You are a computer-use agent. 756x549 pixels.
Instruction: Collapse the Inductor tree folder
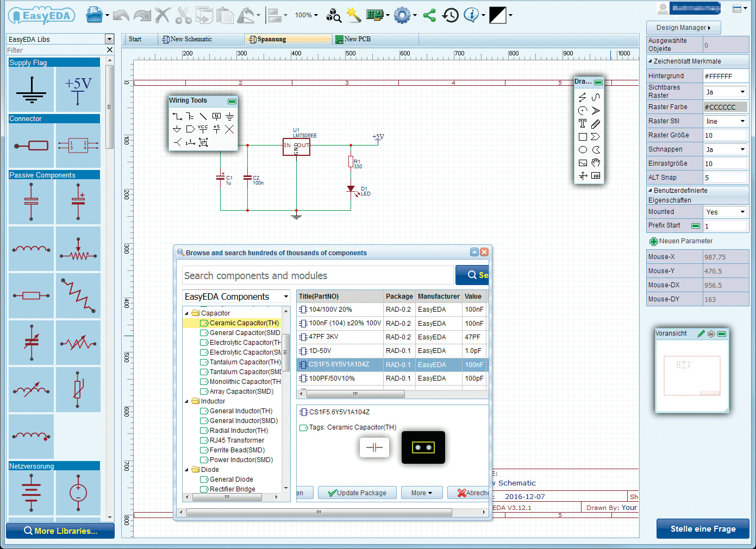(187, 401)
